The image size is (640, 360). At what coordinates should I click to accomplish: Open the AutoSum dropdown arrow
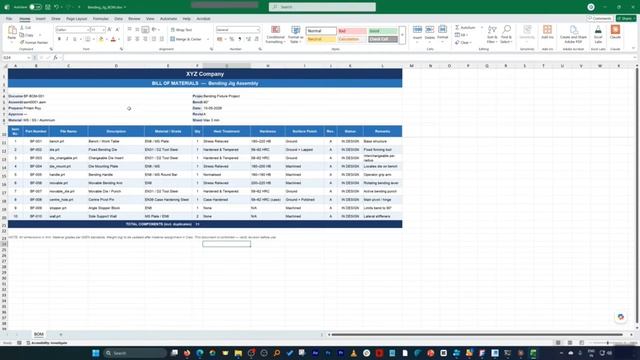point(482,27)
